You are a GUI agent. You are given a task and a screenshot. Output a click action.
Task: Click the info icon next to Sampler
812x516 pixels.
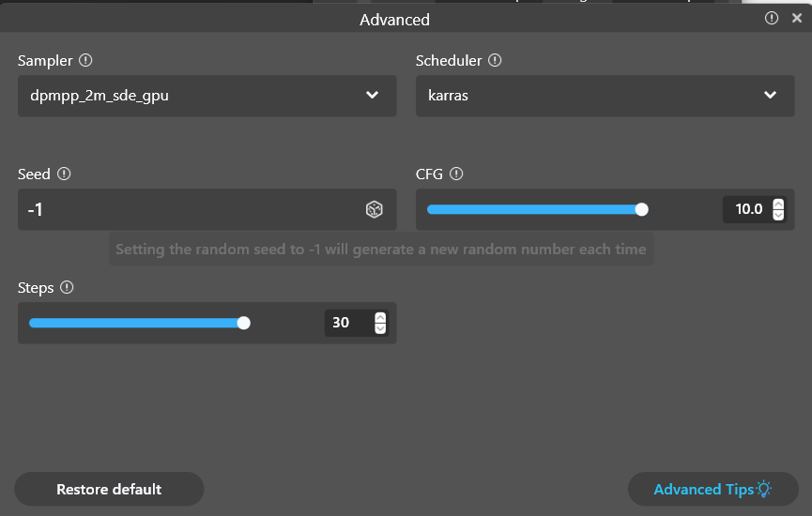[x=85, y=60]
